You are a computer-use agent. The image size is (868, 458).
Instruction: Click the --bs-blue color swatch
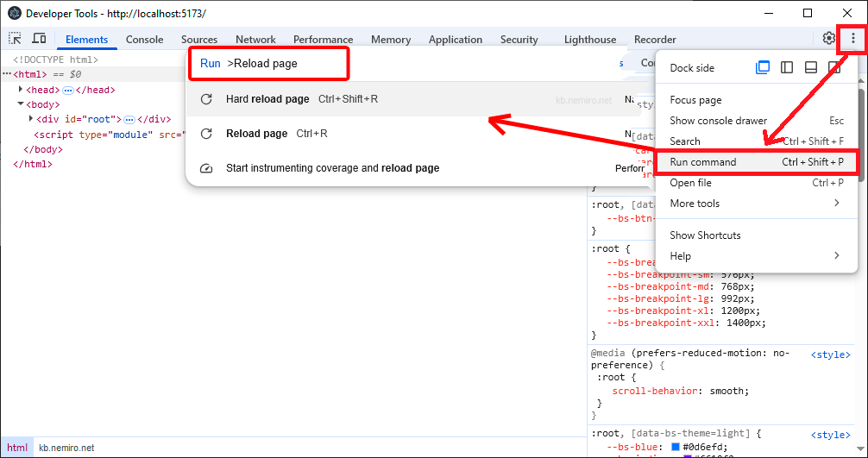pyautogui.click(x=676, y=447)
